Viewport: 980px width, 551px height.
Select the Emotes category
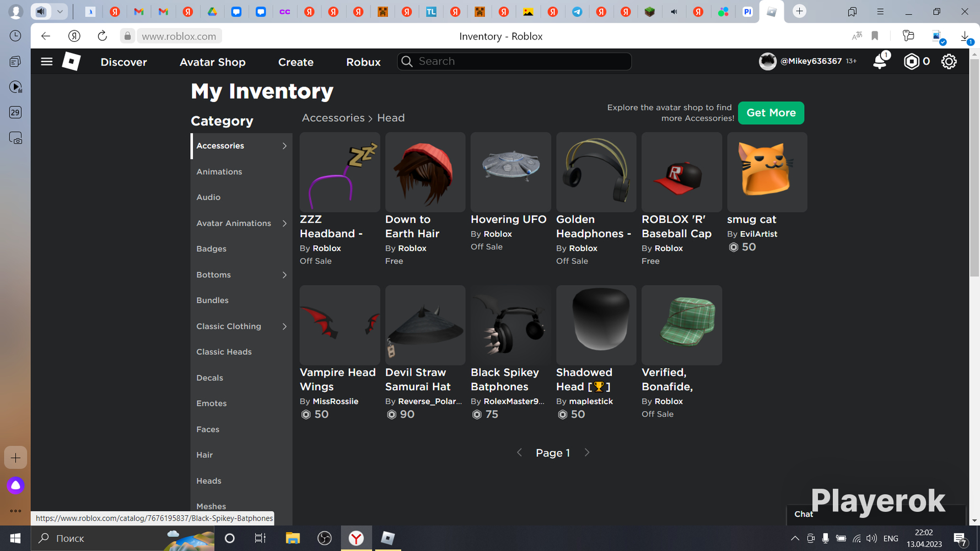241,403
